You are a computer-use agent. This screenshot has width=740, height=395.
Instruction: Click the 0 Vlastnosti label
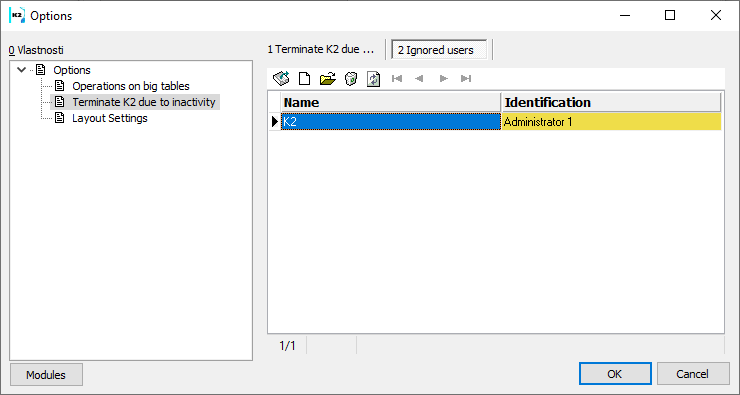coord(36,50)
